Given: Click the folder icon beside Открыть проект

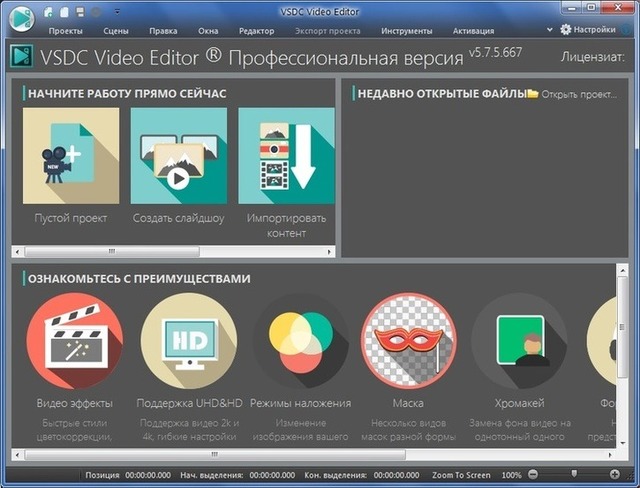Looking at the screenshot, I should (533, 93).
